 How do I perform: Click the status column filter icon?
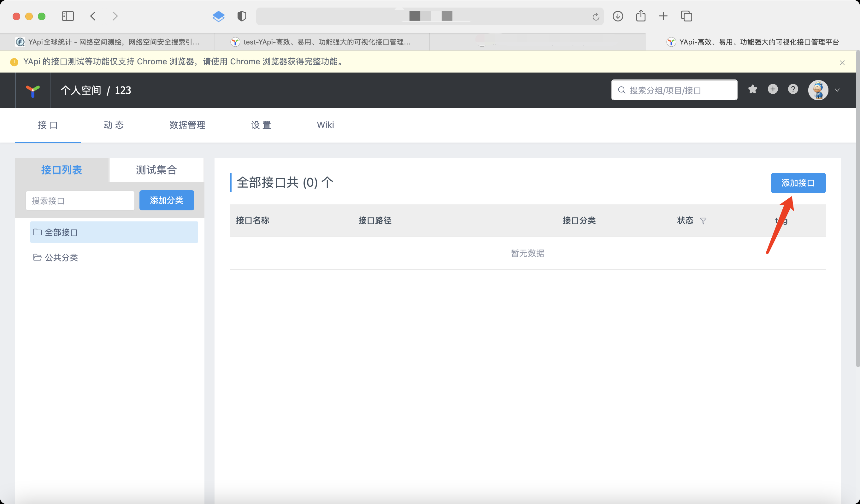click(x=703, y=221)
